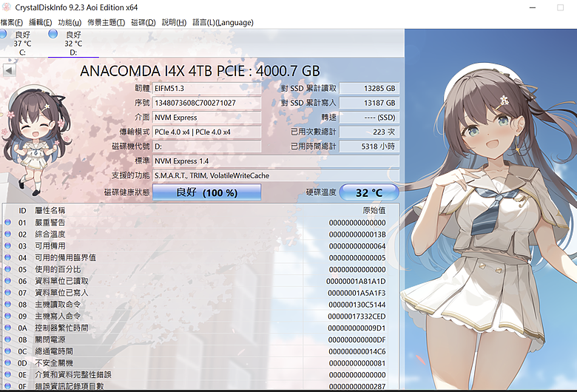
Task: Click the 32 °C temperature button
Action: point(369,192)
